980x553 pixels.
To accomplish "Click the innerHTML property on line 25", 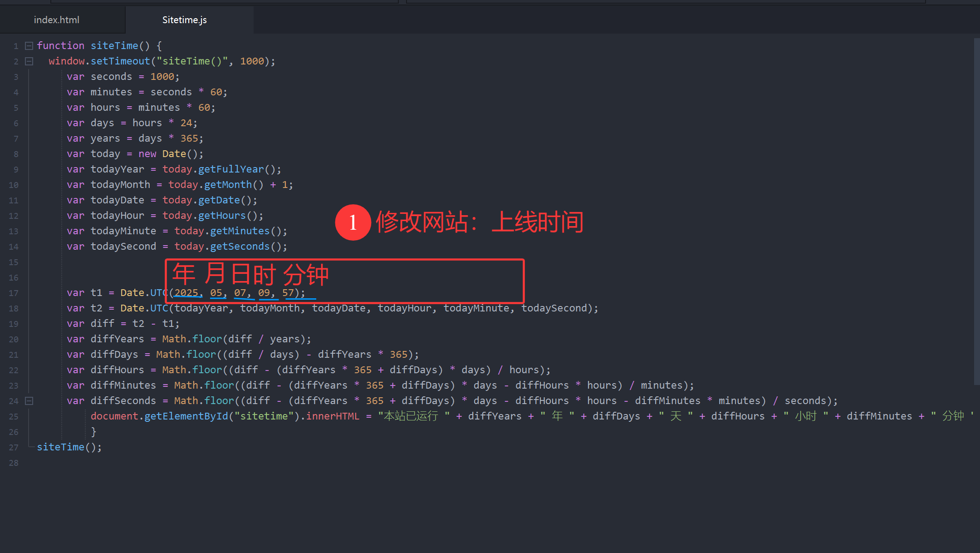I will tap(333, 416).
